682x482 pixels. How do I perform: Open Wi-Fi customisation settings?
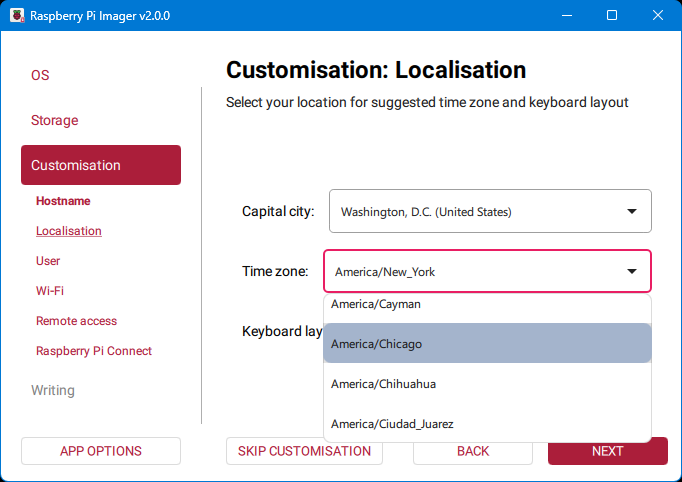(x=50, y=291)
